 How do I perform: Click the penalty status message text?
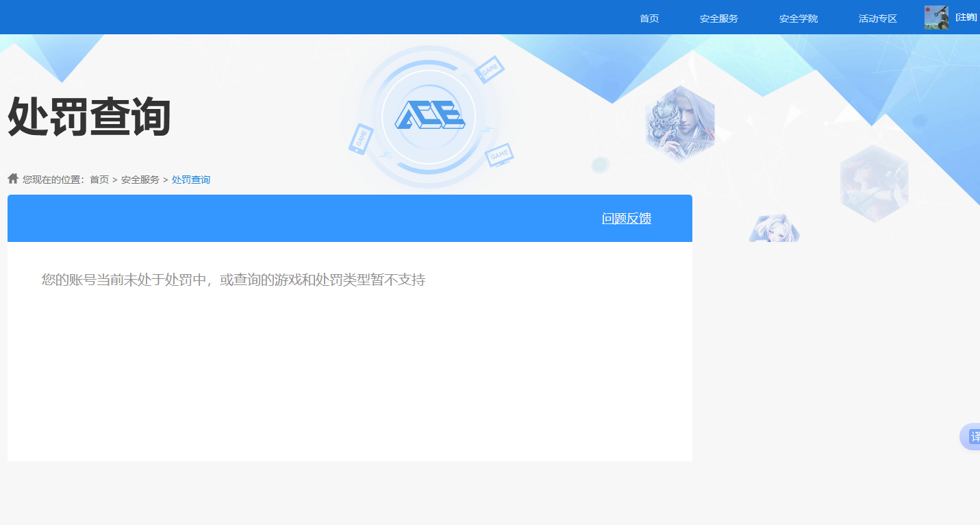click(234, 280)
